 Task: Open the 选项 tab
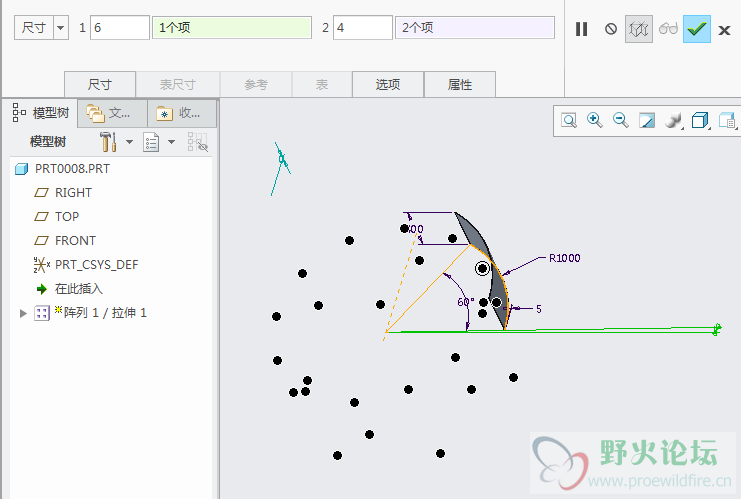pyautogui.click(x=388, y=85)
